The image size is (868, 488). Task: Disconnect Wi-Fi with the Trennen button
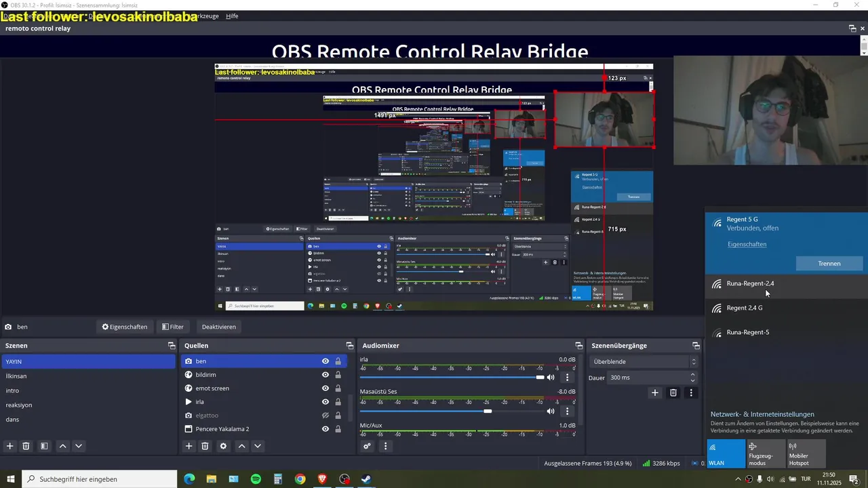[x=829, y=264]
